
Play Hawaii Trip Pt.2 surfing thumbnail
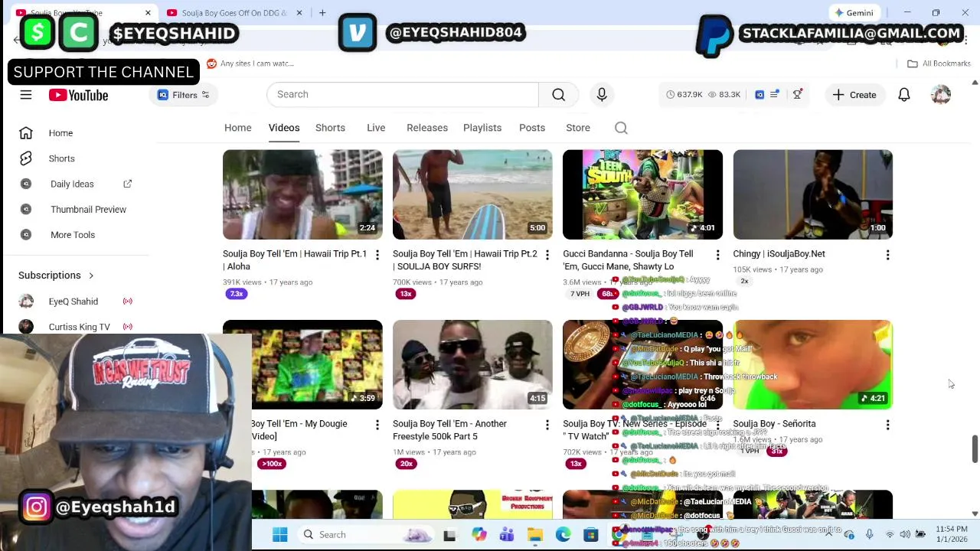click(x=472, y=194)
